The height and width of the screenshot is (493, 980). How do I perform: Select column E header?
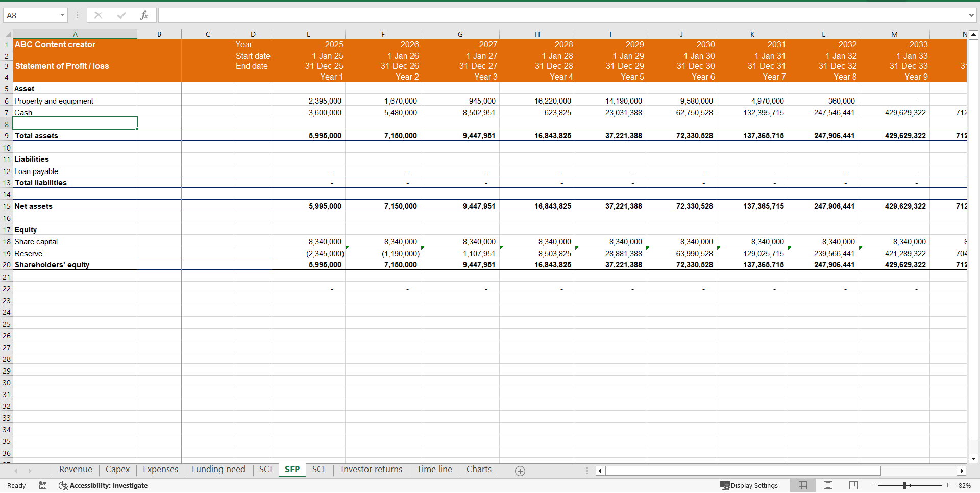coord(308,34)
